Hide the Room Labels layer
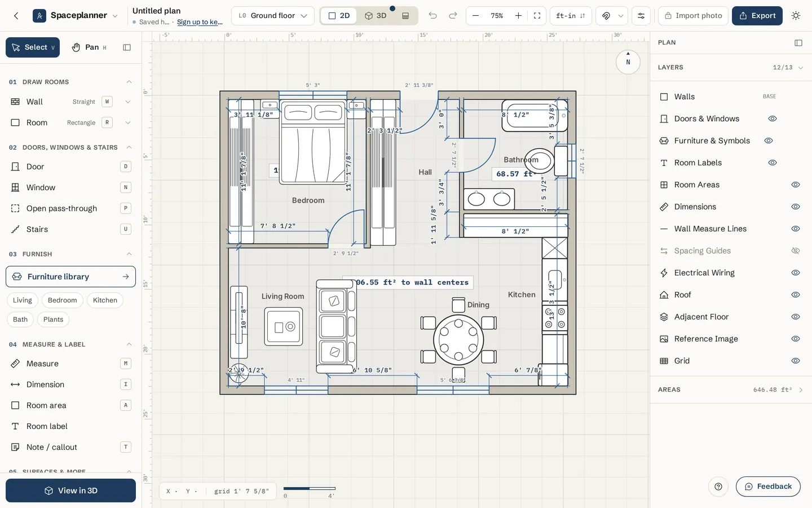The width and height of the screenshot is (812, 508). coord(773,163)
